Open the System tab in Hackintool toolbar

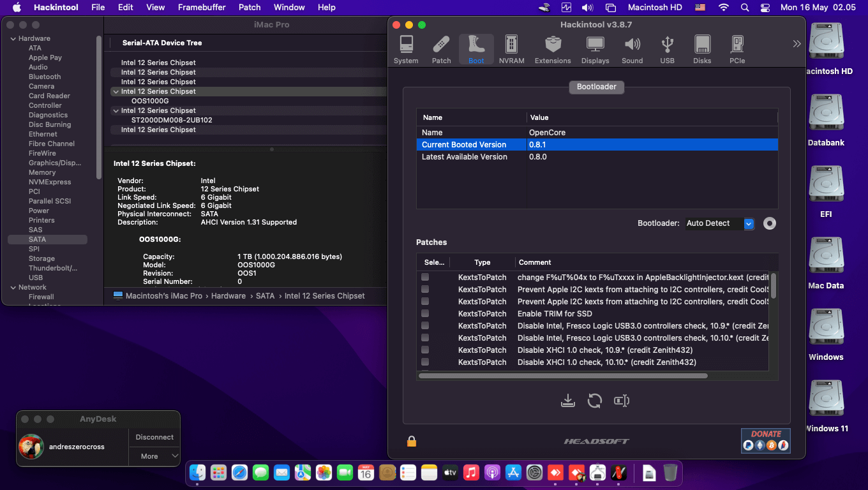pyautogui.click(x=406, y=50)
